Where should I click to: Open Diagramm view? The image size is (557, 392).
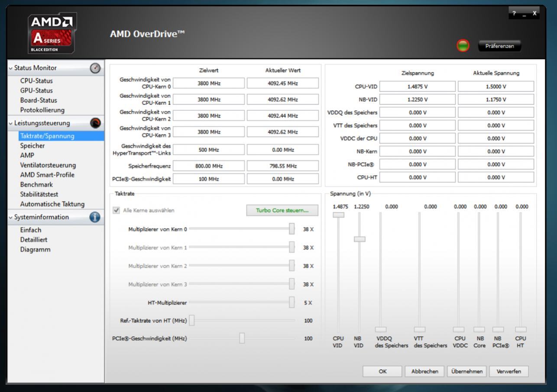[x=35, y=250]
